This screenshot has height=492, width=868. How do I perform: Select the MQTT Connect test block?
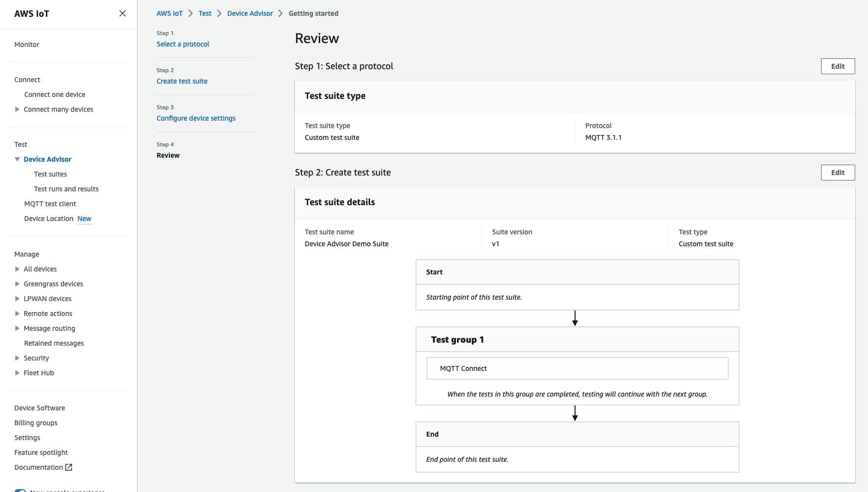[577, 368]
